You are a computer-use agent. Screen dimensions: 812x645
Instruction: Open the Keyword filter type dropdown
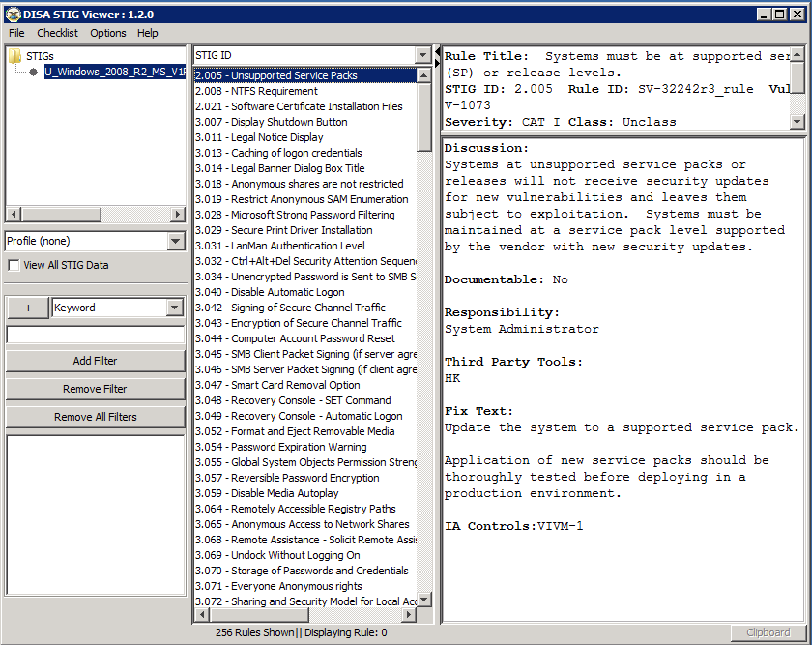tap(175, 308)
